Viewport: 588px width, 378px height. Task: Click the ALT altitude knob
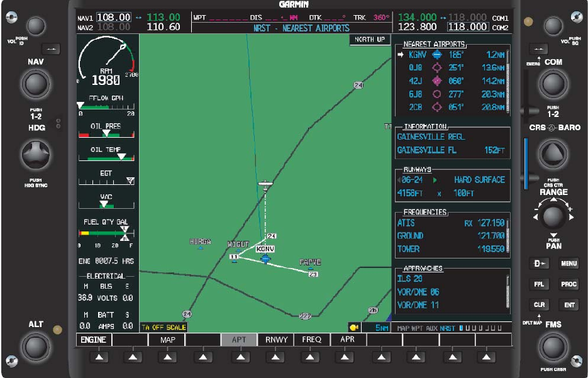[x=36, y=346]
